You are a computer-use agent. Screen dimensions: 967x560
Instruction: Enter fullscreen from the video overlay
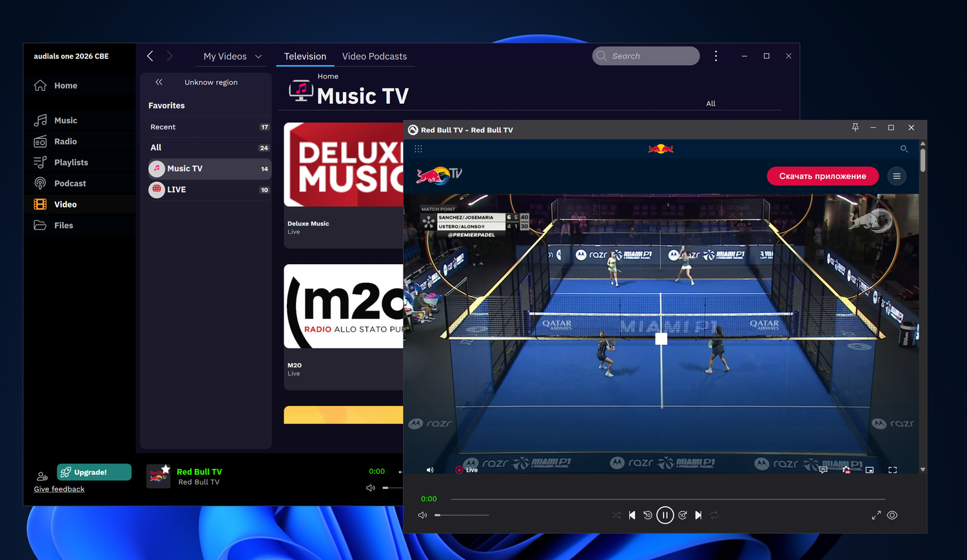pos(893,470)
